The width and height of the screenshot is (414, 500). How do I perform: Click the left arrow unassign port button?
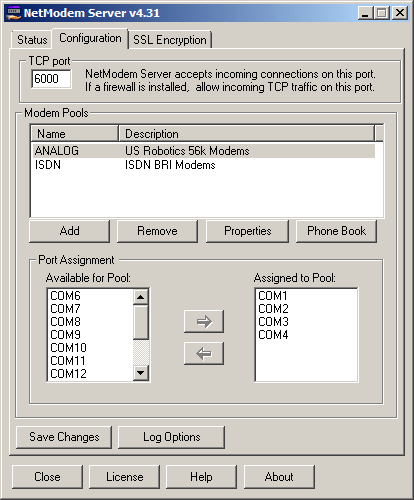204,353
